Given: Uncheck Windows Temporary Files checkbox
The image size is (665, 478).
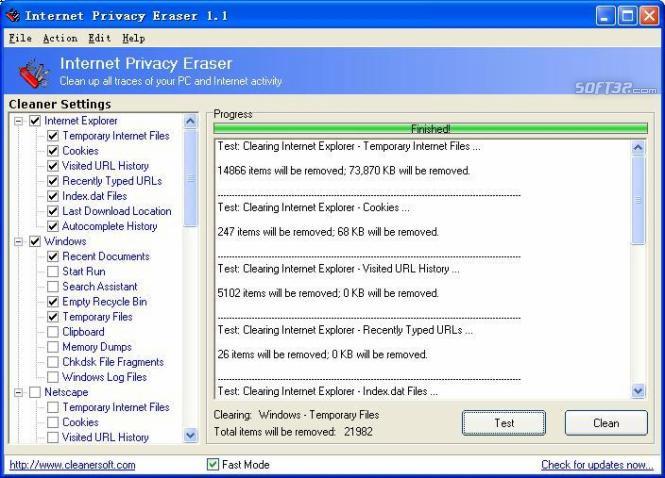Looking at the screenshot, I should [53, 317].
